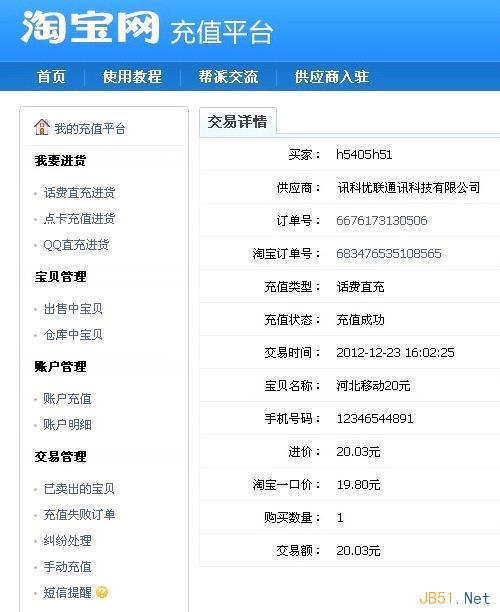
Task: Click the 交易管理 section heading
Action: 60,456
